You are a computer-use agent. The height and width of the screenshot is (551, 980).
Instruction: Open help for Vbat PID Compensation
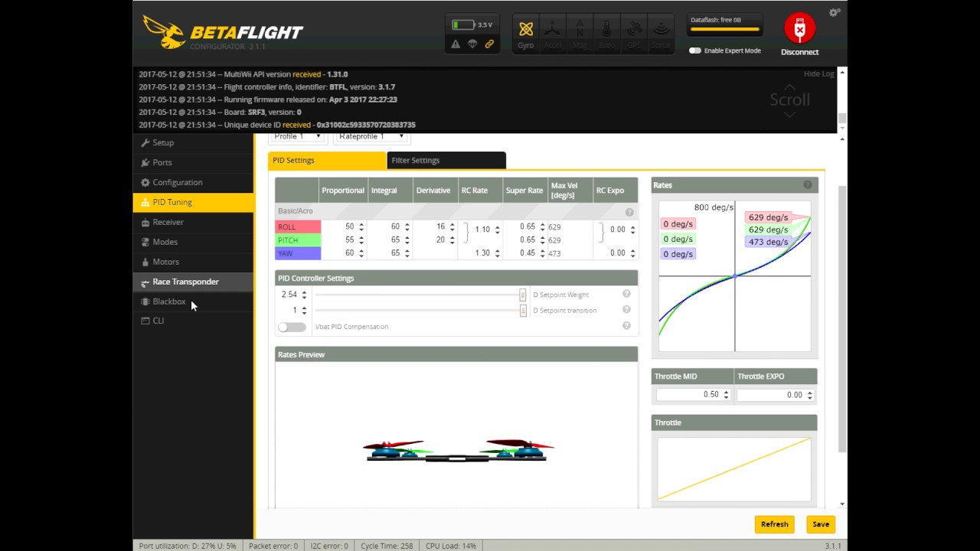point(626,326)
